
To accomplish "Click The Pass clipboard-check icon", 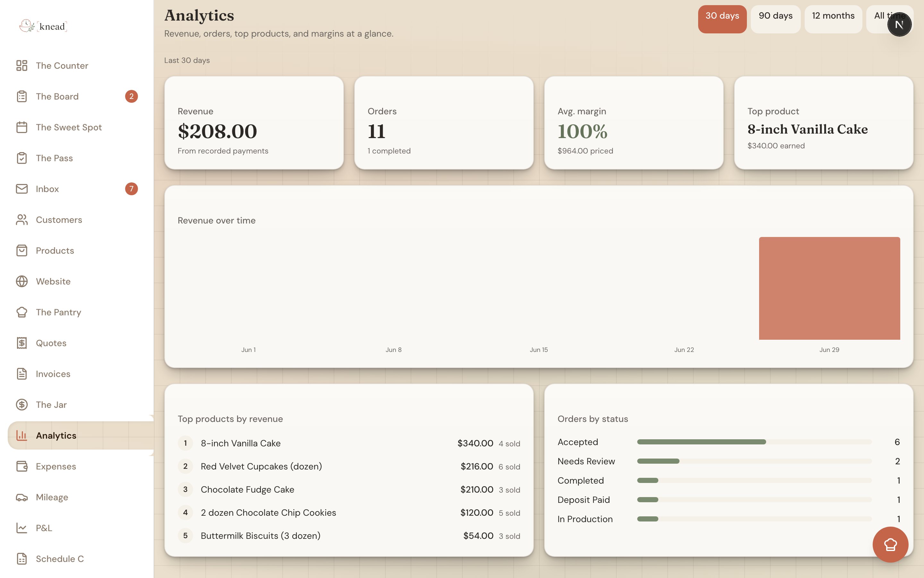I will [22, 158].
